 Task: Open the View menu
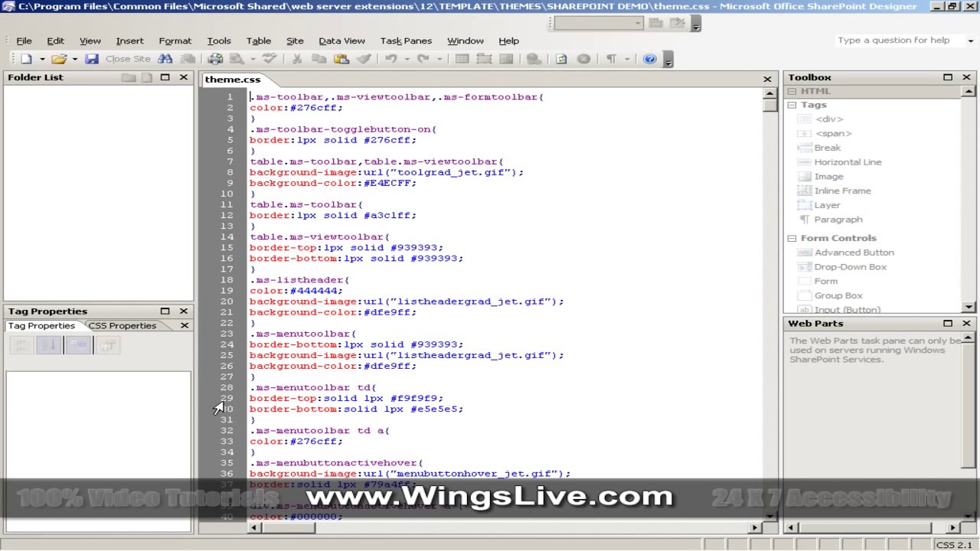[90, 41]
